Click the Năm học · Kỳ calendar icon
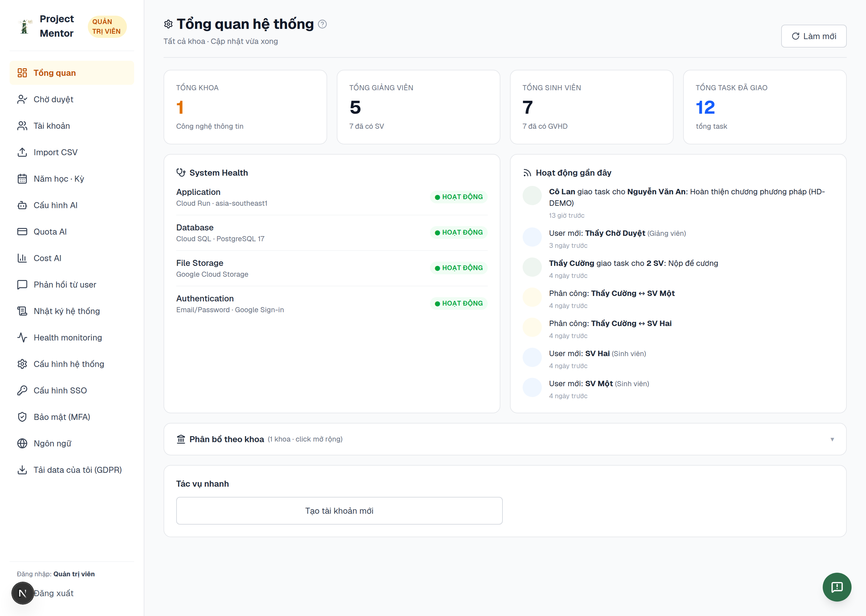Screen dimensions: 866x616 click(22, 179)
